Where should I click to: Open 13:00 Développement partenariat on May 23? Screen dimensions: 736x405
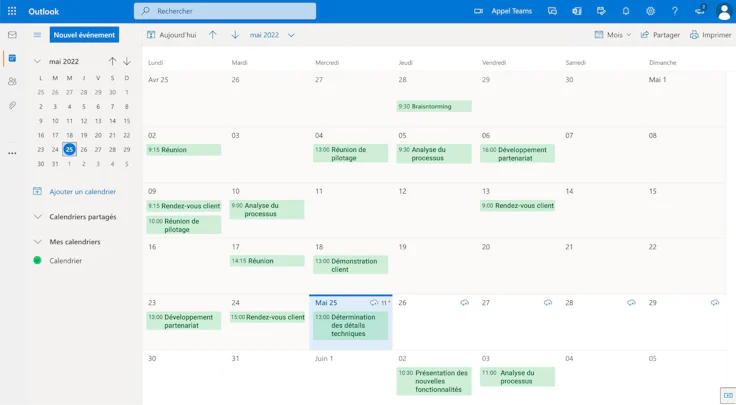(x=184, y=321)
